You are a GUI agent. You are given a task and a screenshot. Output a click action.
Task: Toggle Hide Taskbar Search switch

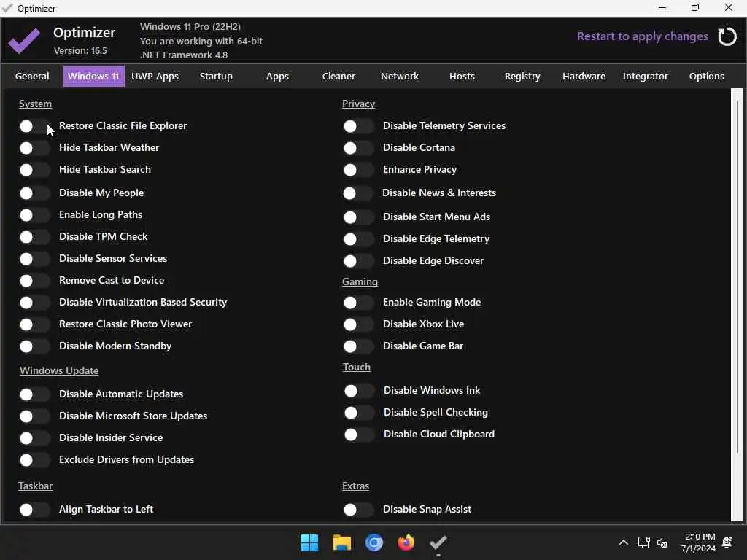coord(34,170)
